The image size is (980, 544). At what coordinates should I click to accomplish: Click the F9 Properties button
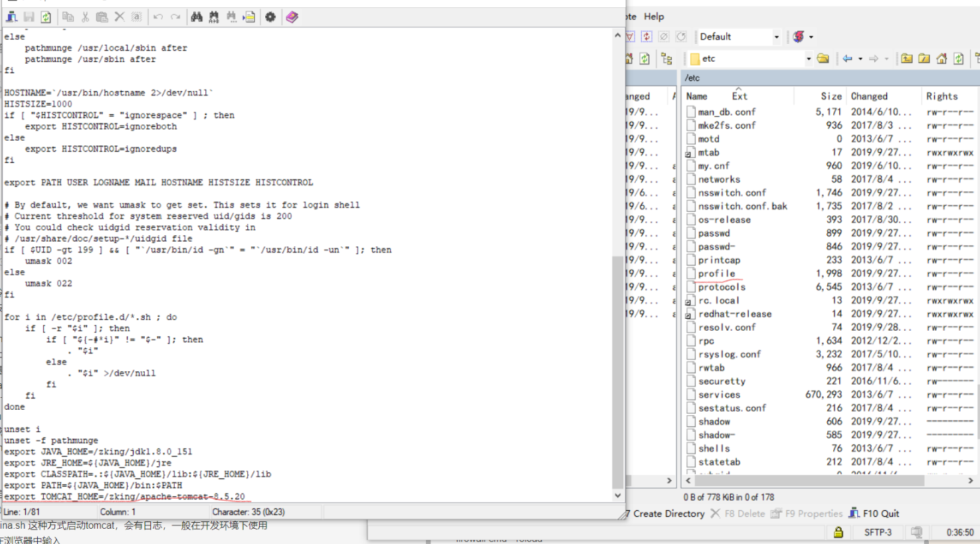(x=806, y=513)
